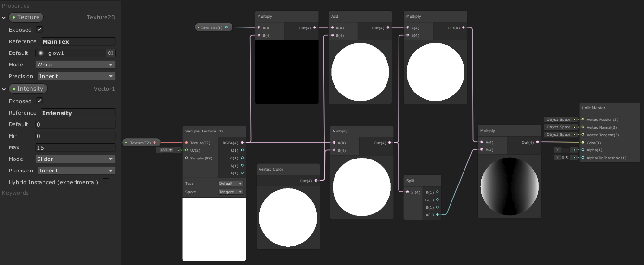Click the Keywords section label

click(15, 193)
